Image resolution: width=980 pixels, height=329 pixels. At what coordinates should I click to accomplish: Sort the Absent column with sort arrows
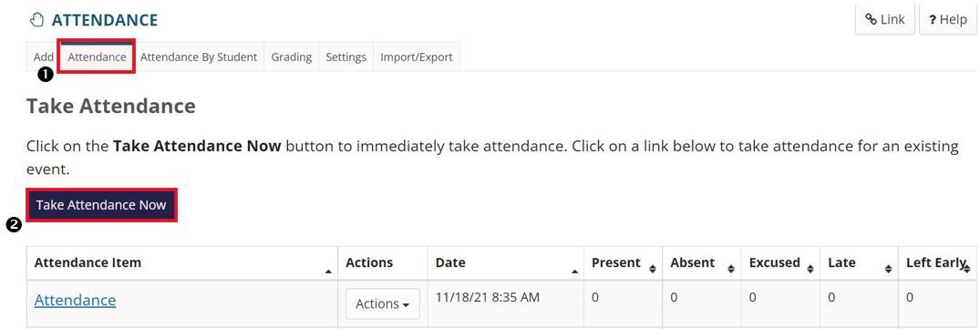tap(731, 269)
